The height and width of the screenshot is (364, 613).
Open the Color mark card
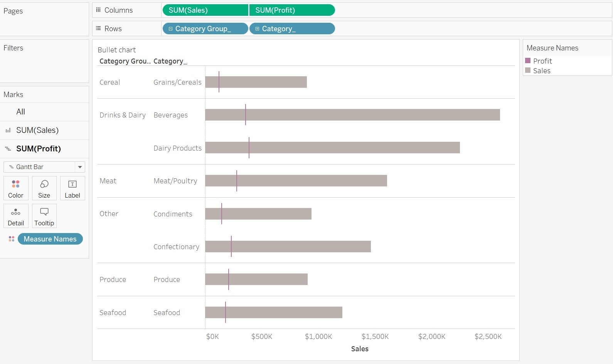[16, 188]
